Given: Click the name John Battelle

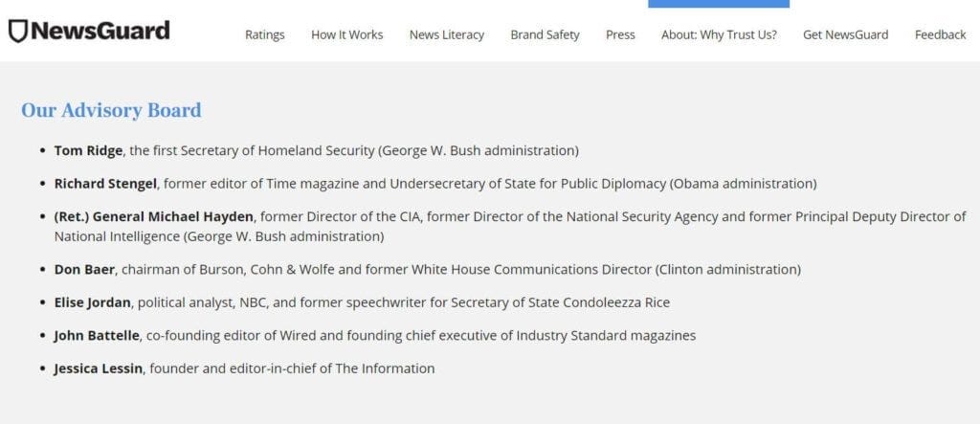Looking at the screenshot, I should click(x=97, y=336).
